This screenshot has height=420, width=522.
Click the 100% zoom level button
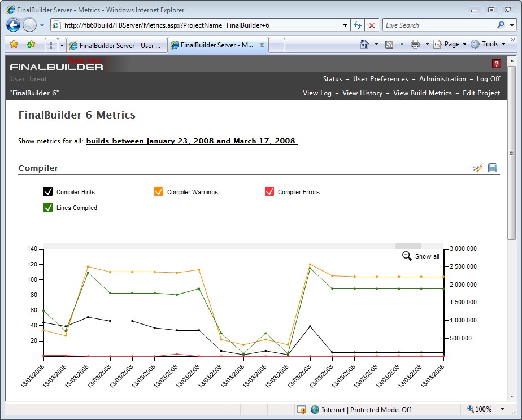(480, 409)
